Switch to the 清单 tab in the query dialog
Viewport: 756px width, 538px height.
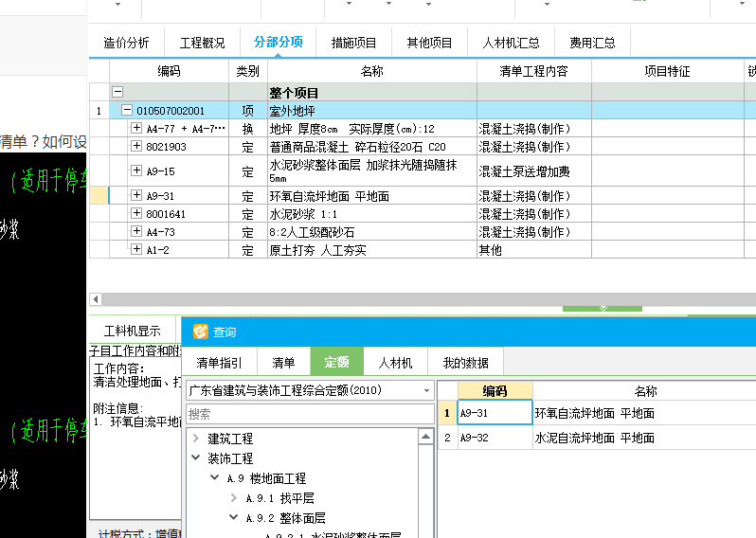point(283,363)
